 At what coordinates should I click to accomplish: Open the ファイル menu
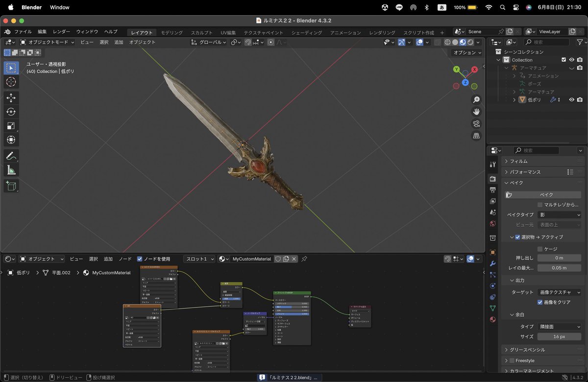[x=23, y=32]
